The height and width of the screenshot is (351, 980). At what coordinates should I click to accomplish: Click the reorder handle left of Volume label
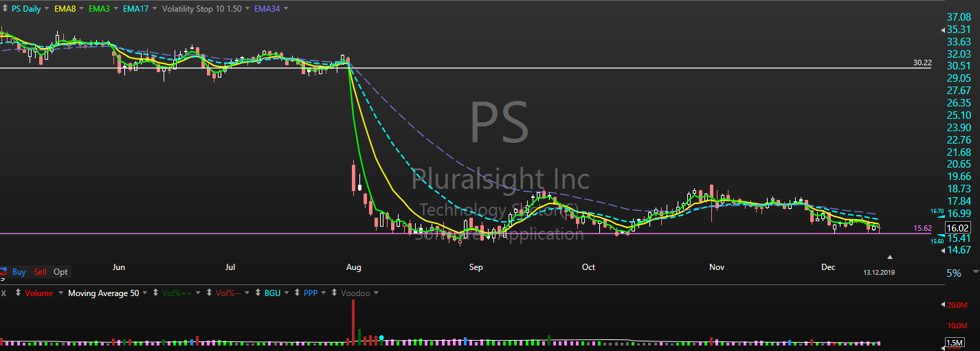[19, 293]
